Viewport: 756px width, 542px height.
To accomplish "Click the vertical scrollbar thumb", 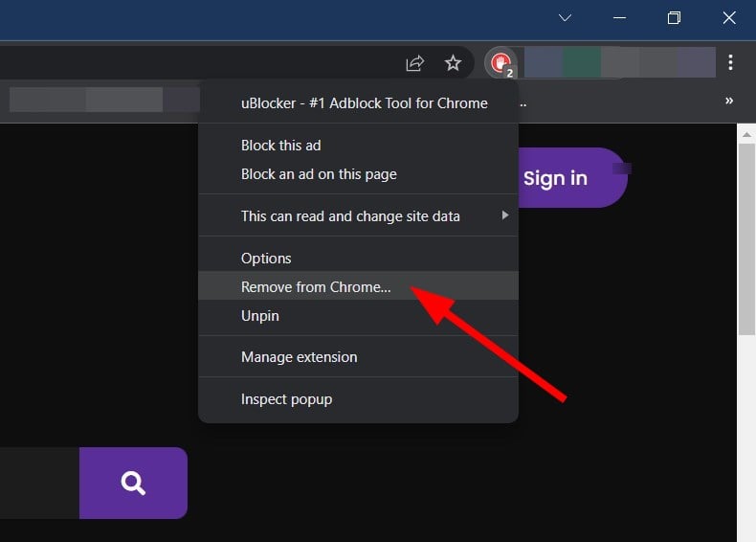I will coord(746,239).
